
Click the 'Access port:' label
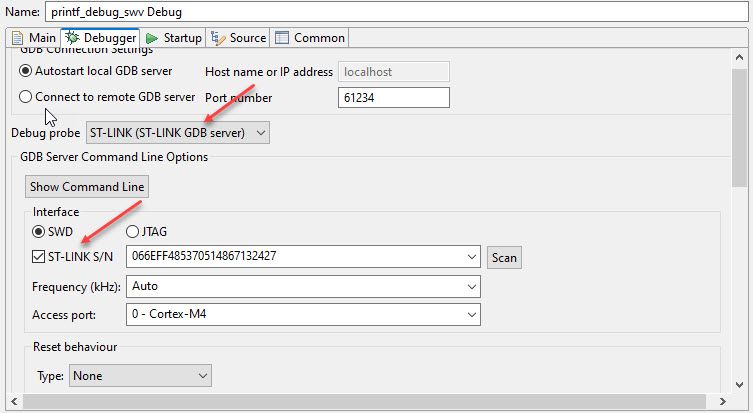tap(64, 315)
